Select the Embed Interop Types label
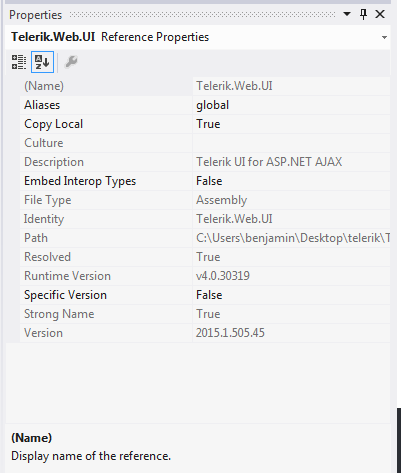 80,181
